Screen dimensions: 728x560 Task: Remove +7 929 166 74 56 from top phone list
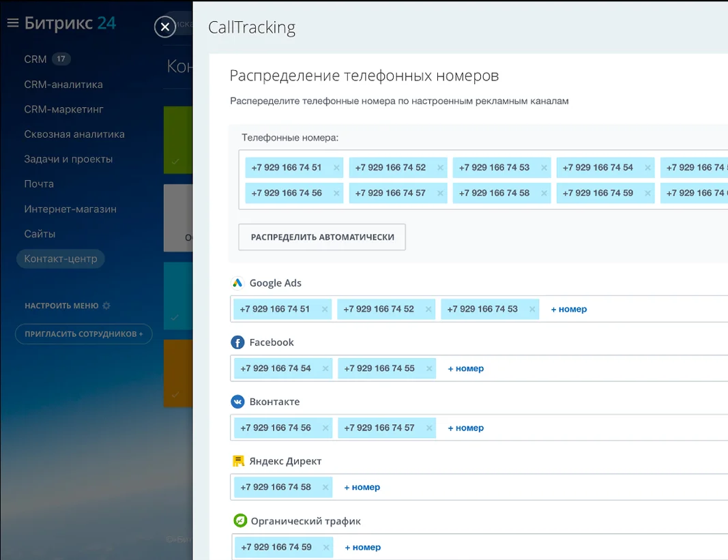tap(336, 194)
